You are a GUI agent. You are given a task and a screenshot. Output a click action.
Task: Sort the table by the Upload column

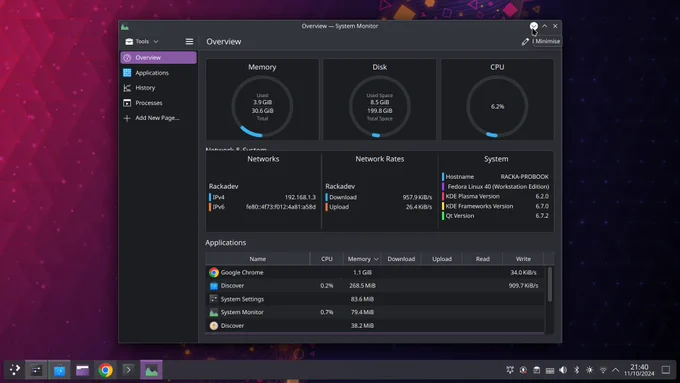[x=442, y=259]
